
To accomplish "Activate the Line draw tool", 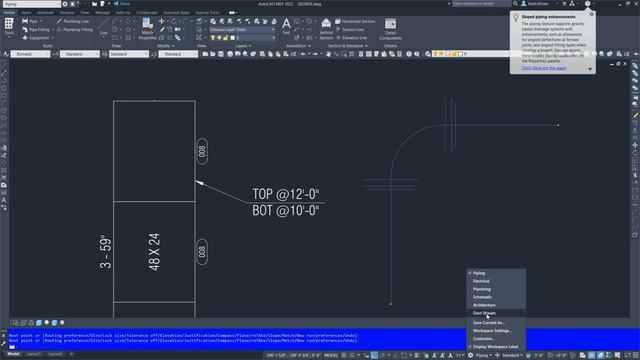I will point(104,26).
